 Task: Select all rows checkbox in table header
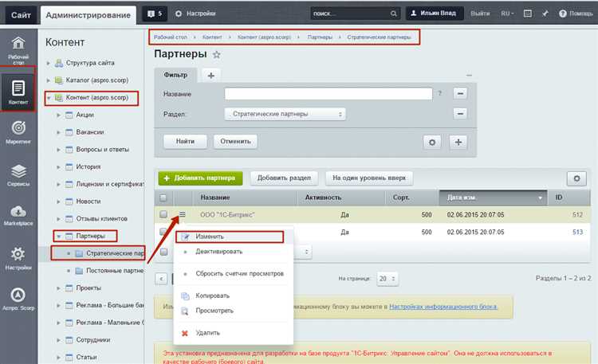pos(163,198)
